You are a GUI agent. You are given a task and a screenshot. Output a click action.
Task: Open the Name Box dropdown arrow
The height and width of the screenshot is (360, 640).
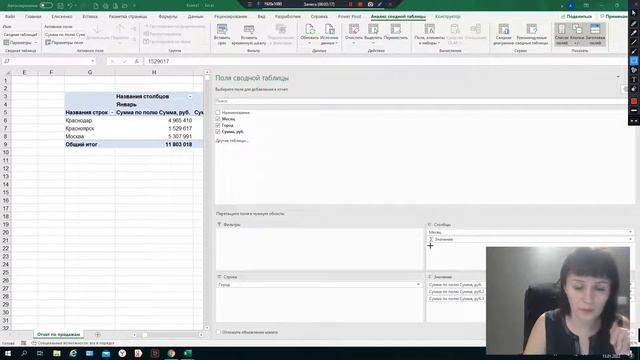pyautogui.click(x=93, y=61)
